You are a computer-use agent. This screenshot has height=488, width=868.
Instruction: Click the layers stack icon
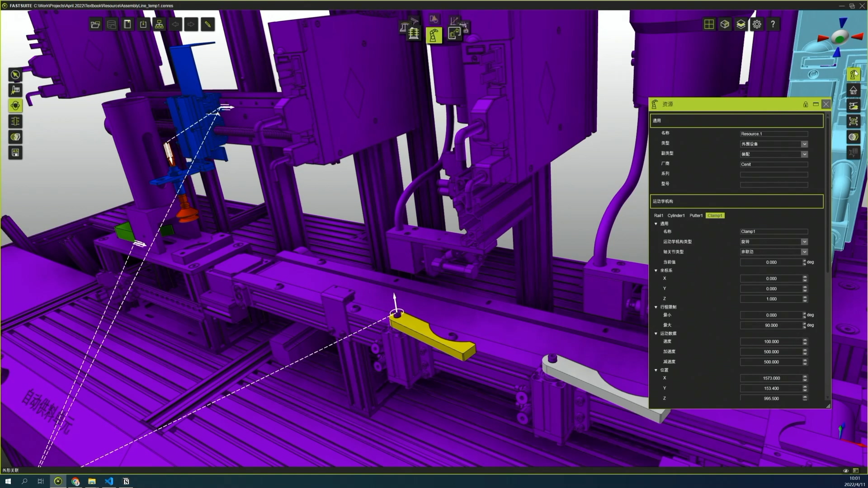click(x=741, y=24)
